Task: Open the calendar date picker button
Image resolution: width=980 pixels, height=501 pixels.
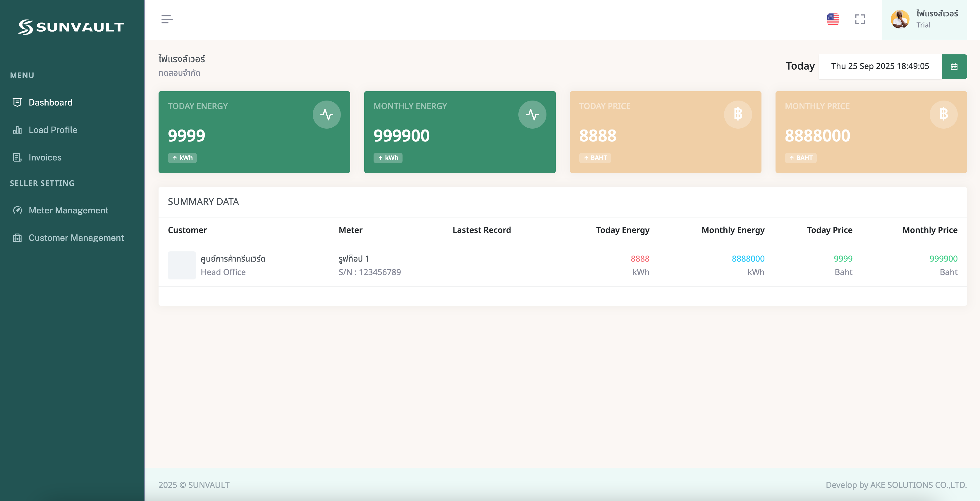Action: 954,67
